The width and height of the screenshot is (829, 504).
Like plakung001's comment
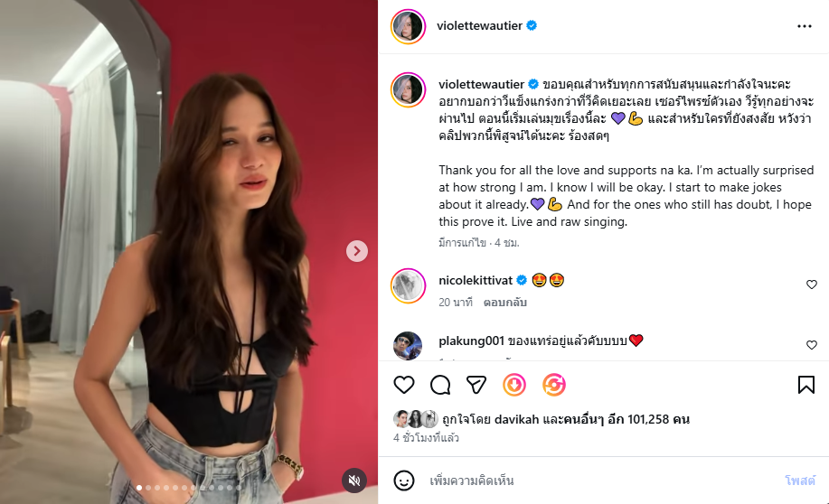(x=811, y=345)
